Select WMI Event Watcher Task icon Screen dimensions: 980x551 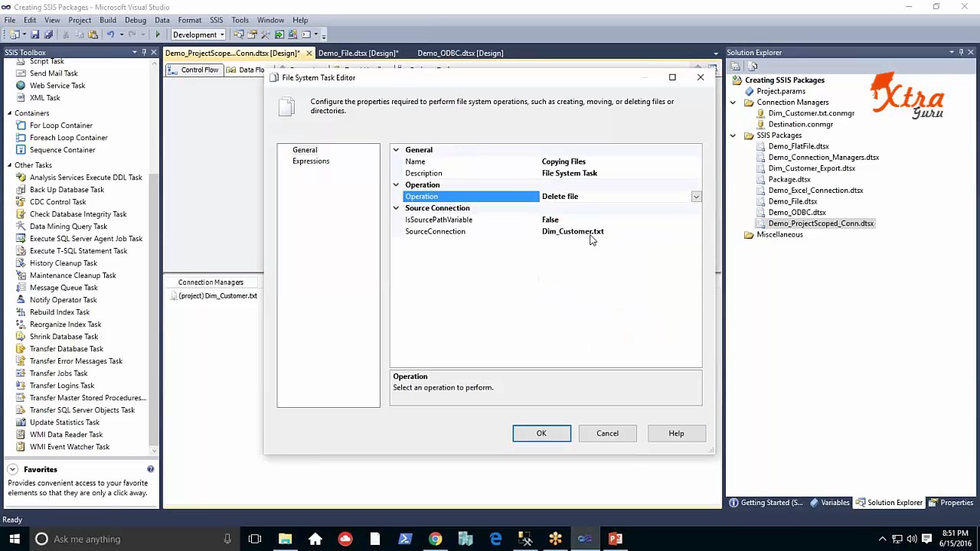point(21,447)
